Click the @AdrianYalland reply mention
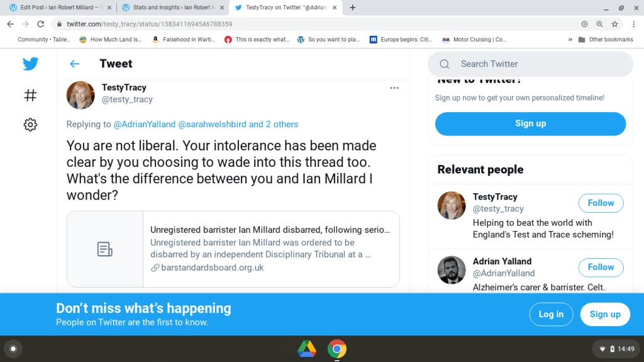 click(x=144, y=124)
